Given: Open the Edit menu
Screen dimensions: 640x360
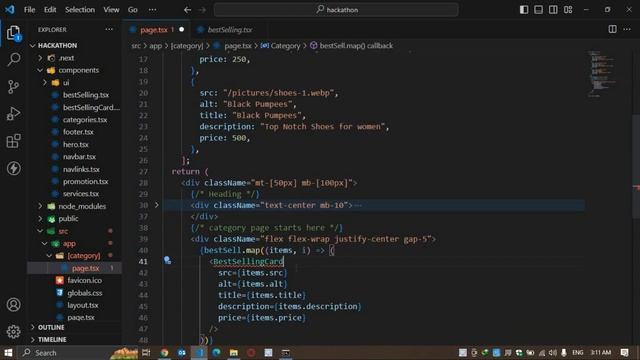Looking at the screenshot, I should click(x=50, y=9).
